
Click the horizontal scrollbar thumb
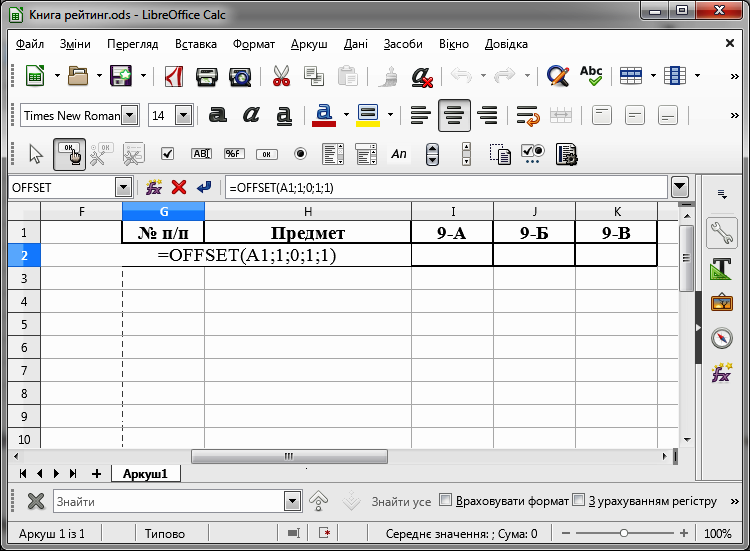tap(289, 456)
